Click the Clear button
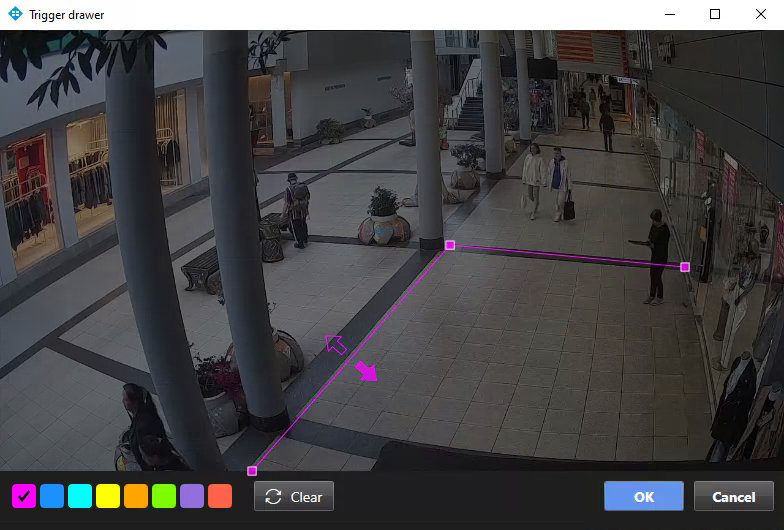Image resolution: width=784 pixels, height=530 pixels. [294, 496]
